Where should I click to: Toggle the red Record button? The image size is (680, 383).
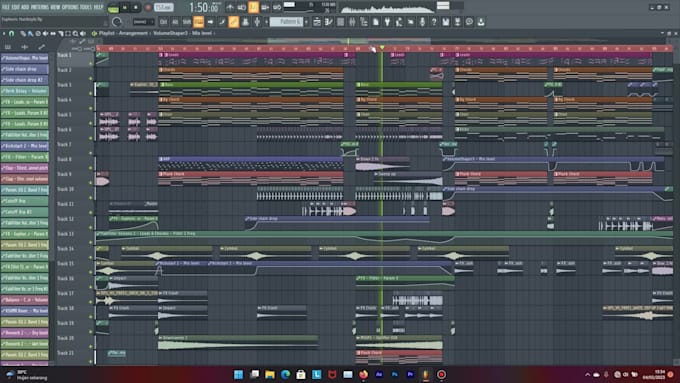click(147, 8)
